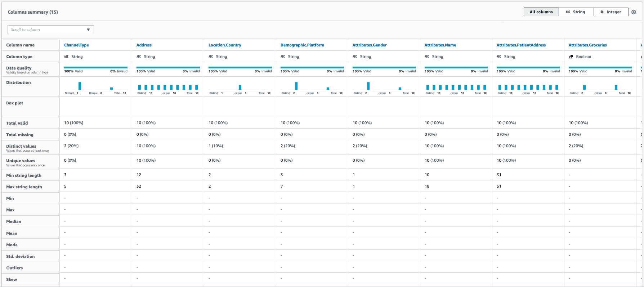Click the Total missing row label
The image size is (644, 287).
(20, 135)
